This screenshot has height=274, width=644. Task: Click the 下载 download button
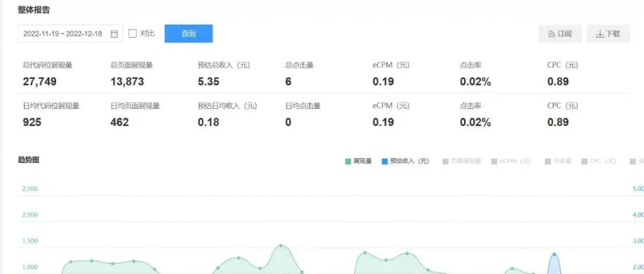[x=608, y=34]
